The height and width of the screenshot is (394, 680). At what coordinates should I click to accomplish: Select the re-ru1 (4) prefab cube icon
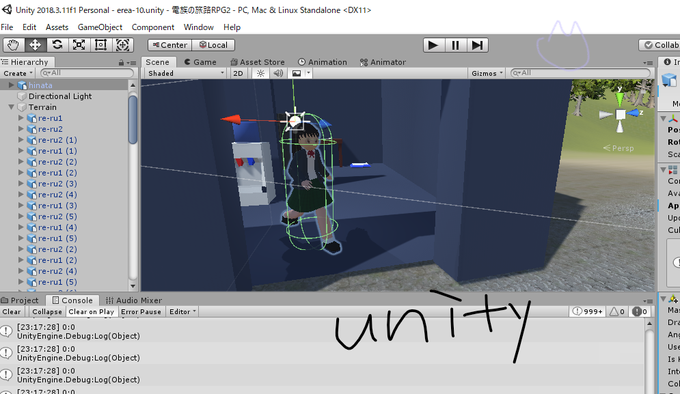[x=31, y=227]
